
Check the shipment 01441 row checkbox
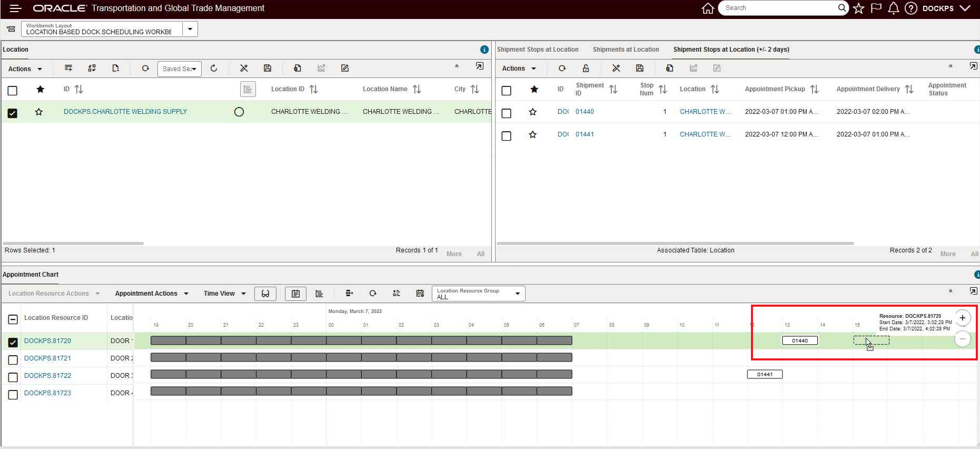tap(507, 135)
